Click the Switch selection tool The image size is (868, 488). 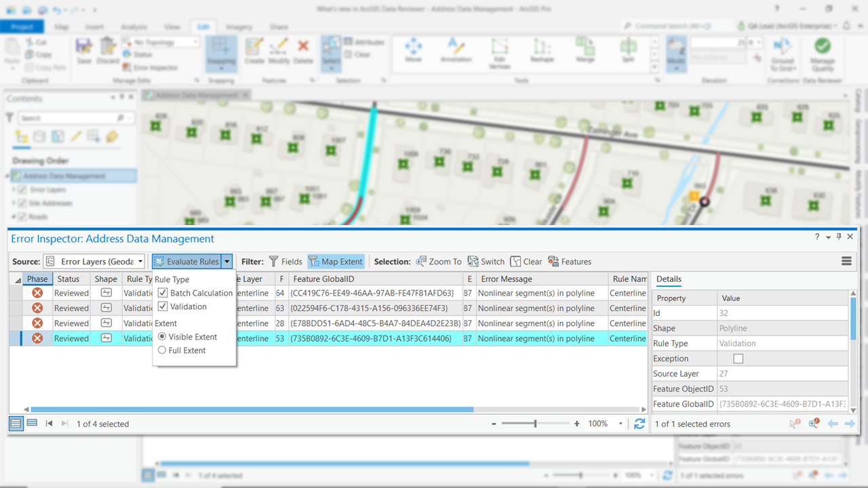tap(486, 262)
